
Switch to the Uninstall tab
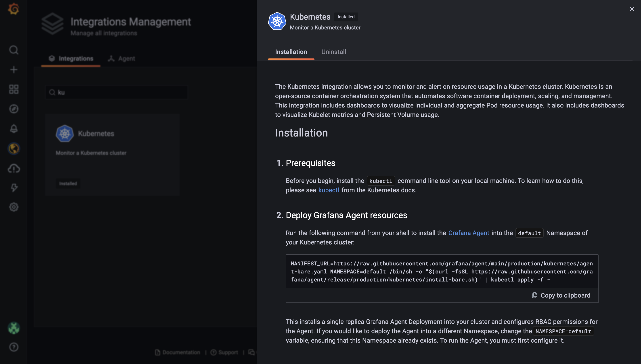click(x=334, y=52)
